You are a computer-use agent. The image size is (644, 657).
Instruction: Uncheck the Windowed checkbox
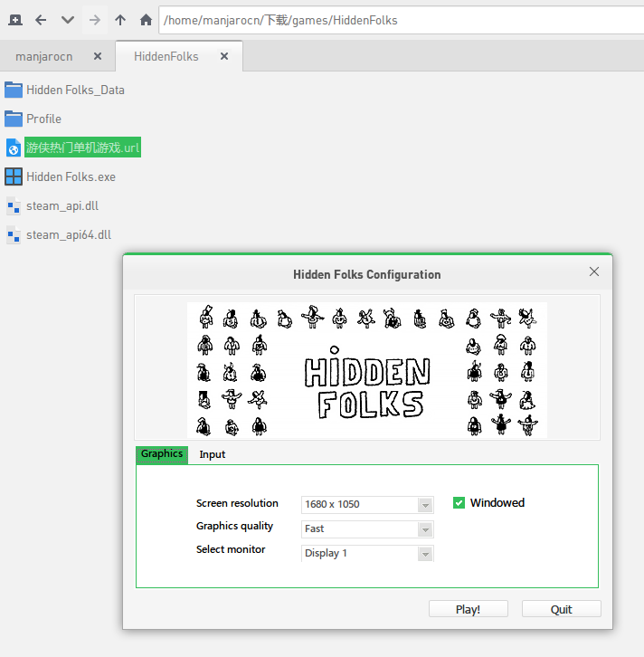tap(459, 503)
